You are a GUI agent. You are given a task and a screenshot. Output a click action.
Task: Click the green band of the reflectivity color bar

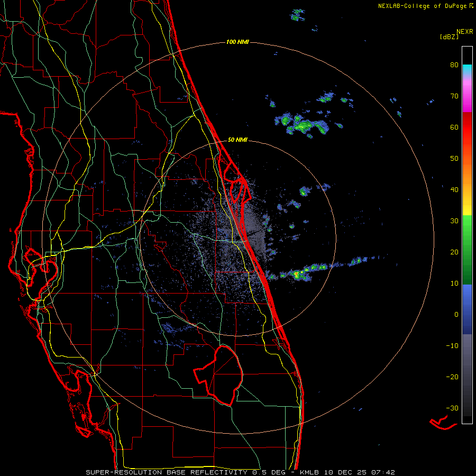pos(467,250)
